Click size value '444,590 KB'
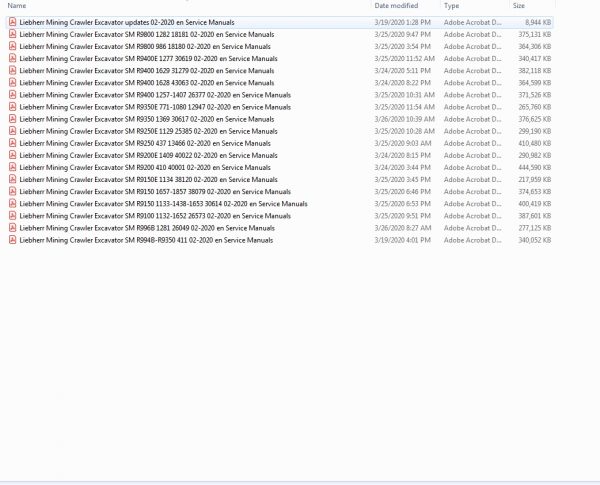The image size is (600, 485). point(535,167)
